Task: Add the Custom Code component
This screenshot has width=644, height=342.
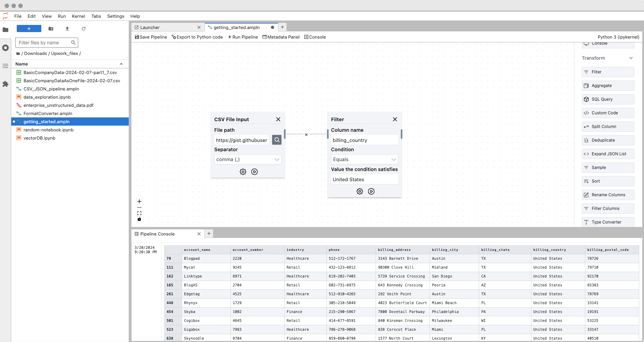Action: (608, 113)
